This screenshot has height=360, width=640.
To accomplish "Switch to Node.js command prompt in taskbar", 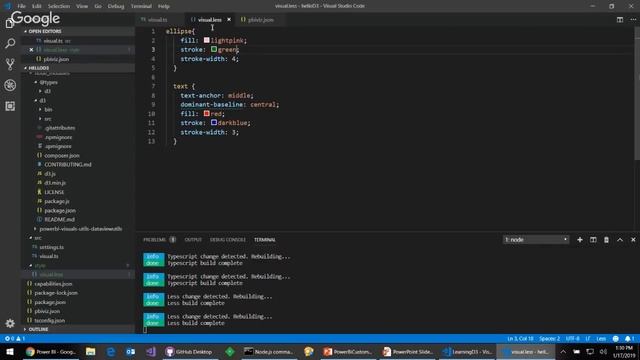I will pos(269,351).
